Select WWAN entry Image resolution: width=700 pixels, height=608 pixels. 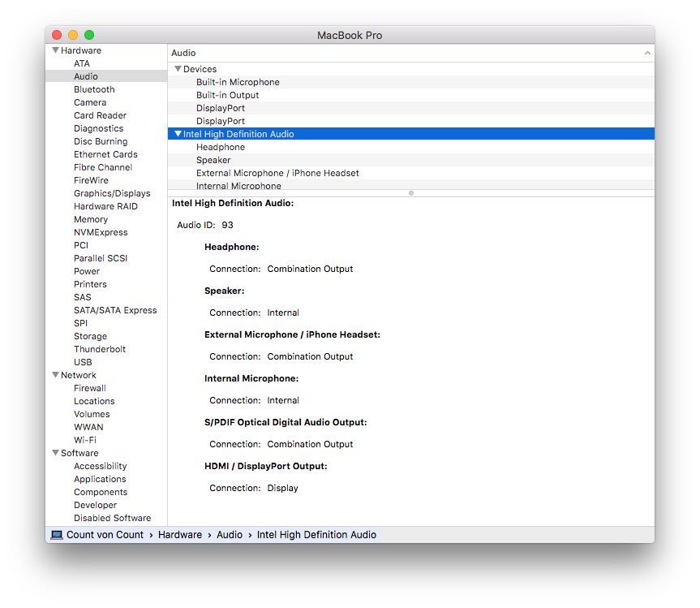[x=88, y=427]
